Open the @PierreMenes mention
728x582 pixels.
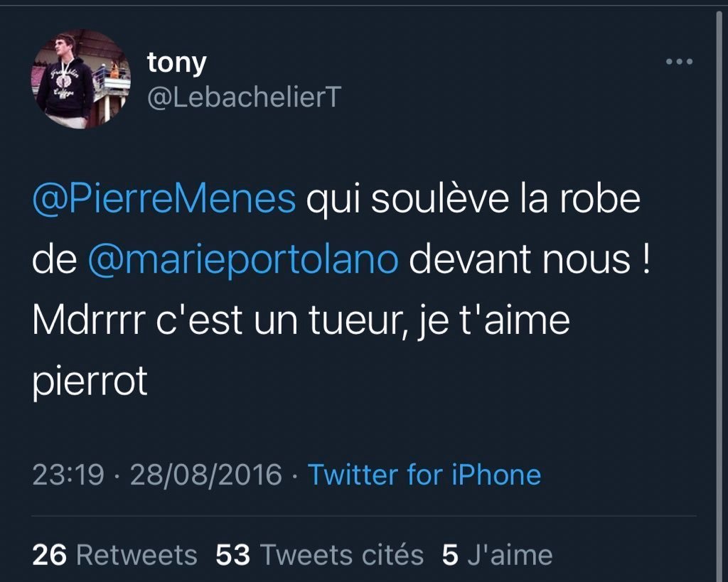pyautogui.click(x=164, y=200)
